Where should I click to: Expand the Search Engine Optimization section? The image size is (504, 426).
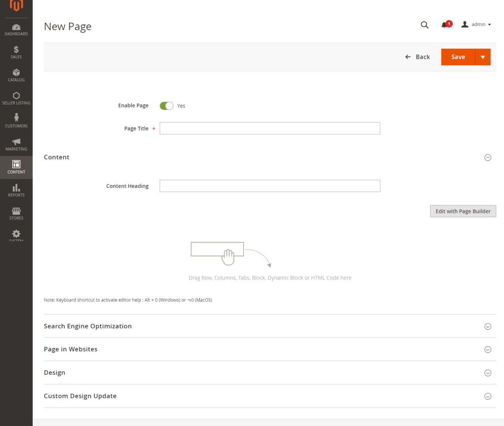pyautogui.click(x=270, y=326)
